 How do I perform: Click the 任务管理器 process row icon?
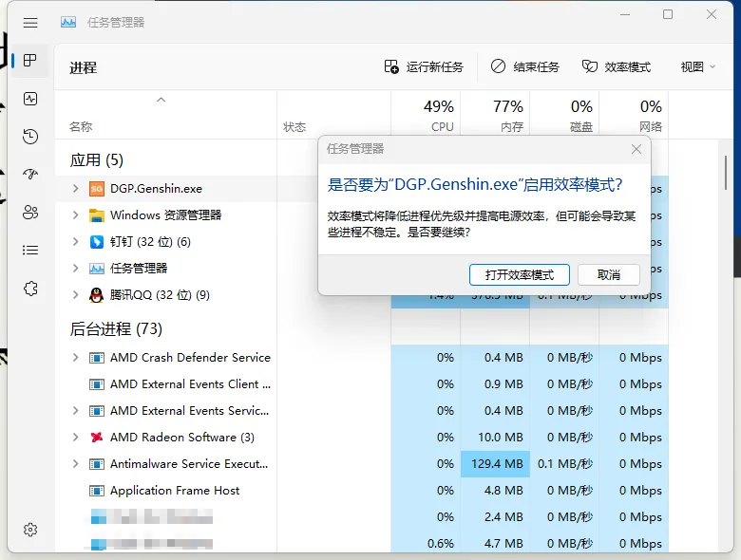point(96,269)
